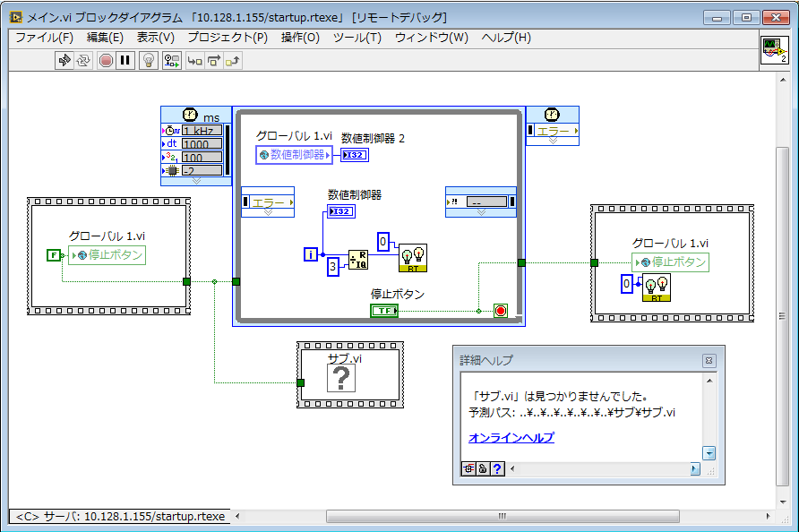799x532 pixels.
Task: Open the ツール(T) menu
Action: pos(357,38)
